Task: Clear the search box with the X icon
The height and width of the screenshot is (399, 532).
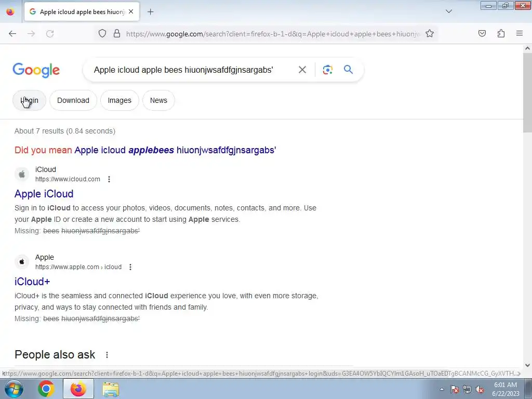Action: [x=302, y=70]
